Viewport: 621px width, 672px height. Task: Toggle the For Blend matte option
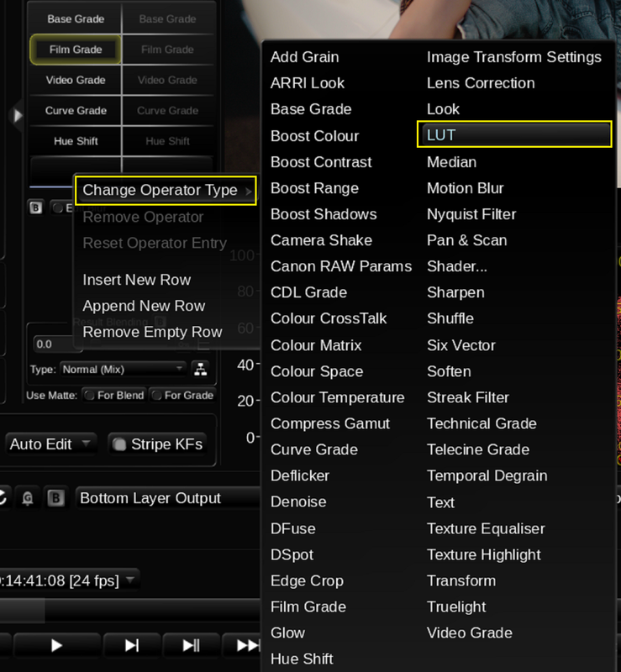tap(114, 395)
